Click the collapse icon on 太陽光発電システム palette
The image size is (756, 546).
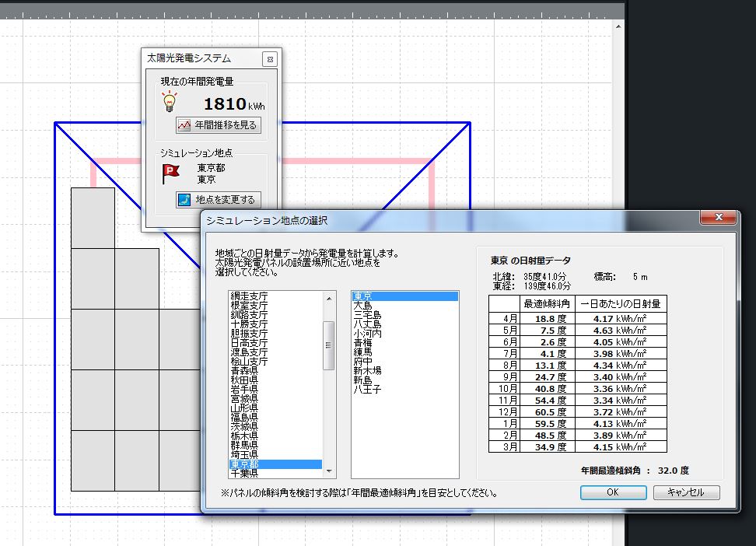pyautogui.click(x=270, y=59)
